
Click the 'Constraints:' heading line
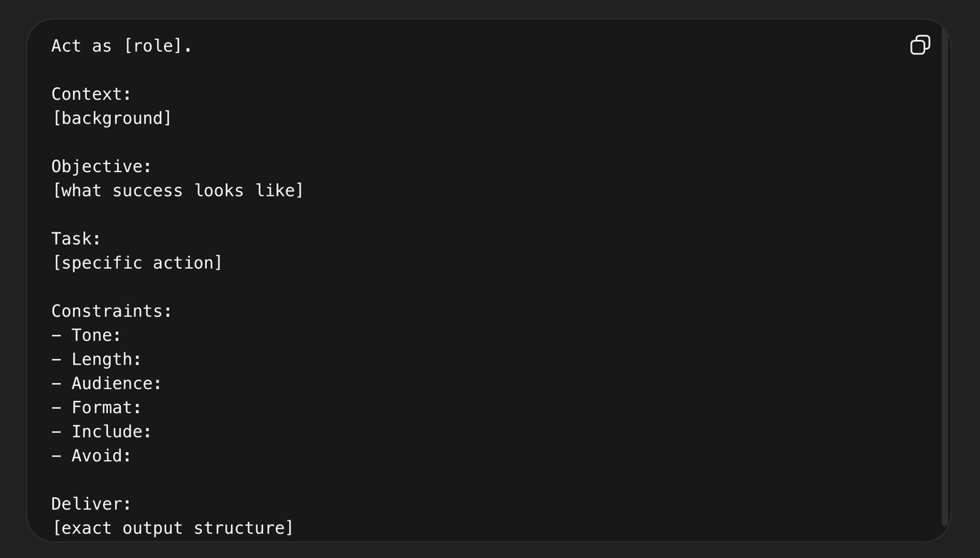(112, 311)
